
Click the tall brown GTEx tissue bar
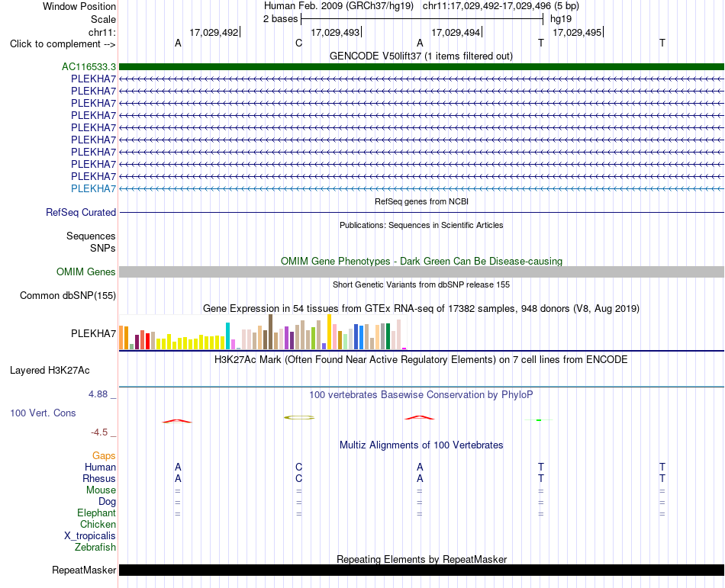pos(270,332)
